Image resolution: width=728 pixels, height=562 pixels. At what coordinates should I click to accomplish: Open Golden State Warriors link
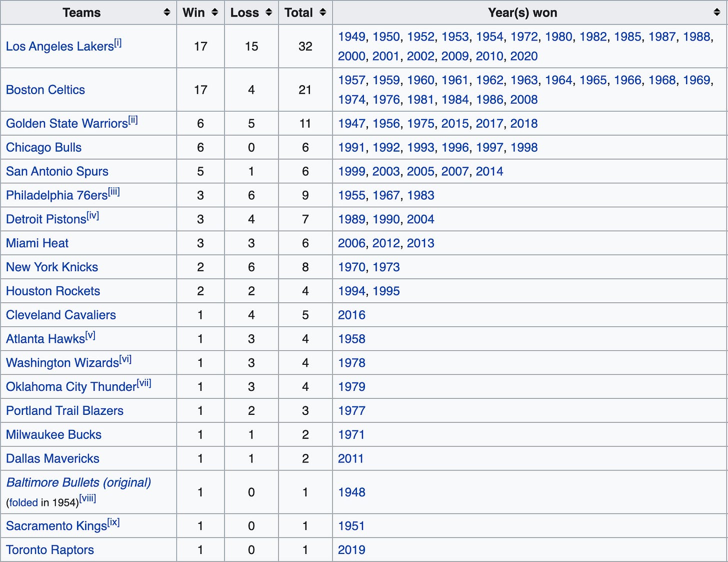(67, 124)
